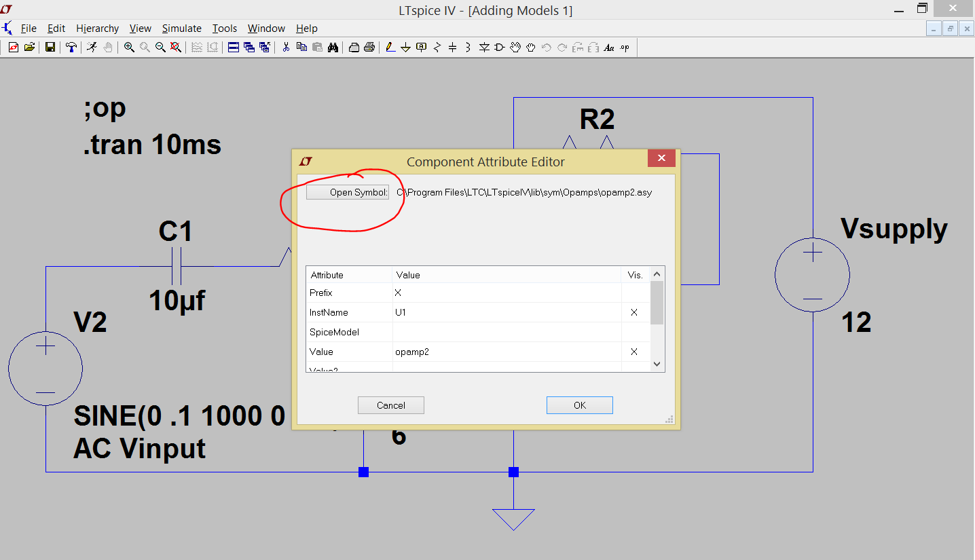The width and height of the screenshot is (975, 560).
Task: Select the Move hand tool
Action: click(x=515, y=48)
